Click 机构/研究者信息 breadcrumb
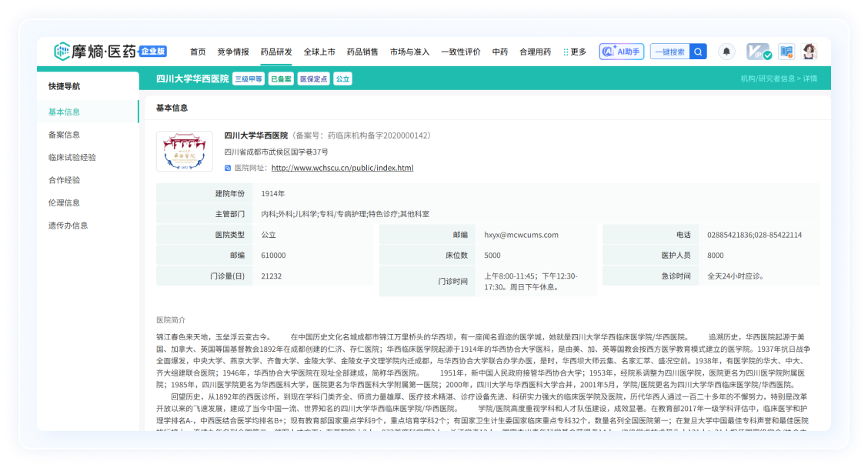Viewport: 868px width, 468px height. [767, 79]
